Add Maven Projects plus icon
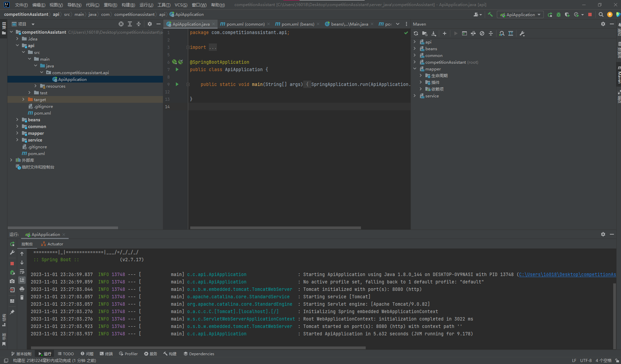Image resolution: width=621 pixels, height=364 pixels. point(445,33)
